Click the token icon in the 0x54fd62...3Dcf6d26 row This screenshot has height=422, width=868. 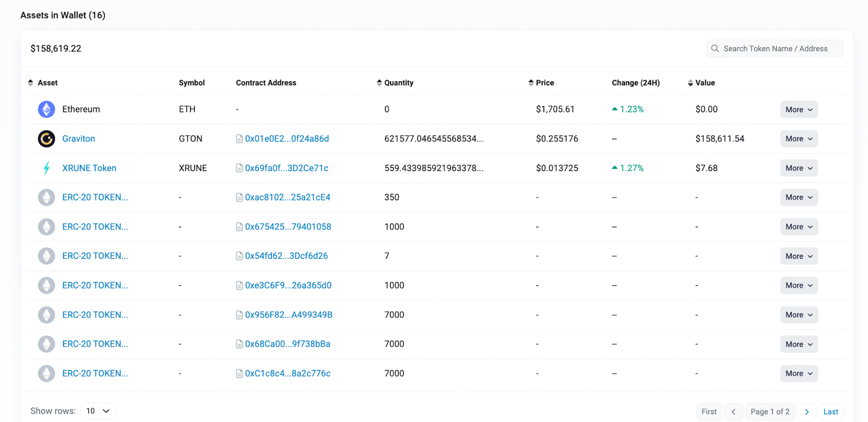(47, 256)
